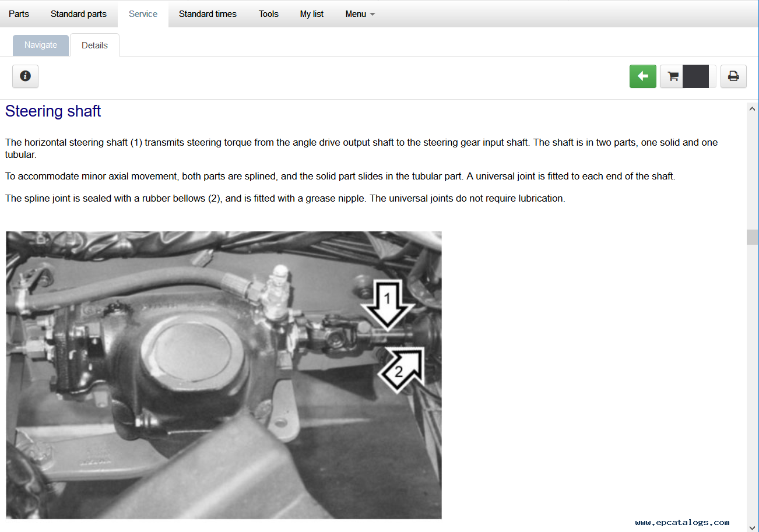This screenshot has height=532, width=759.
Task: Click the Steering shaft heading
Action: pos(53,111)
